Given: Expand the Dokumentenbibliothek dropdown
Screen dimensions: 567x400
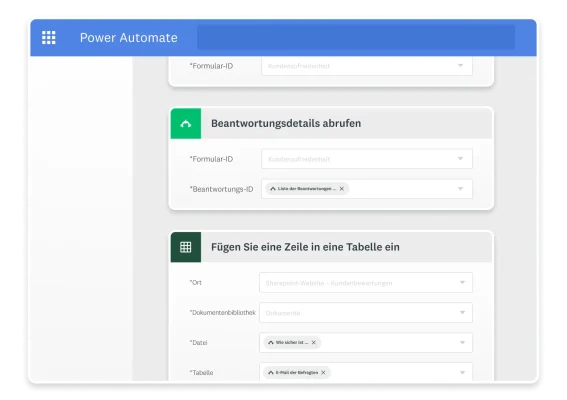Looking at the screenshot, I should coord(462,312).
